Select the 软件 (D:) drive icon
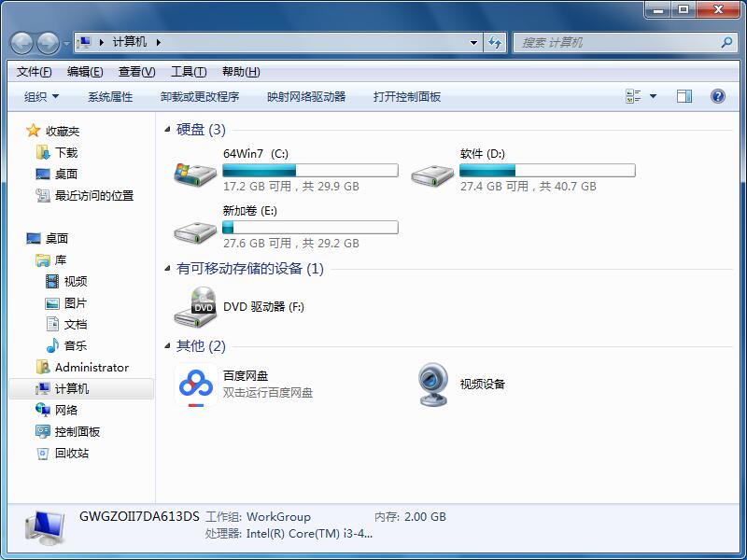Image resolution: width=747 pixels, height=560 pixels. pyautogui.click(x=431, y=171)
